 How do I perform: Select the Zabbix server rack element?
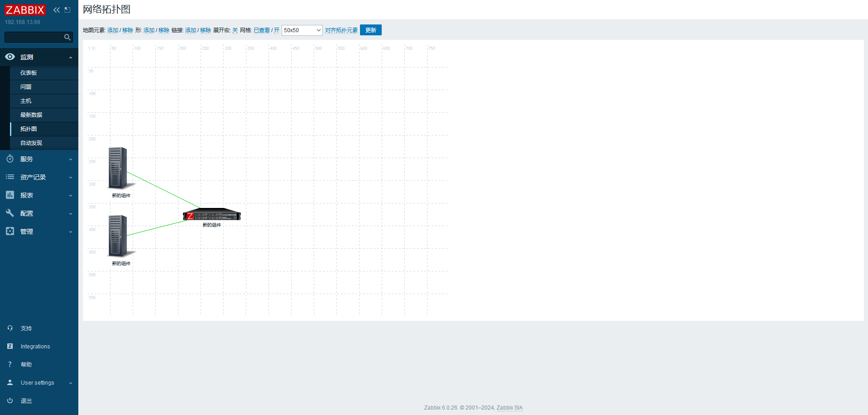tap(211, 214)
